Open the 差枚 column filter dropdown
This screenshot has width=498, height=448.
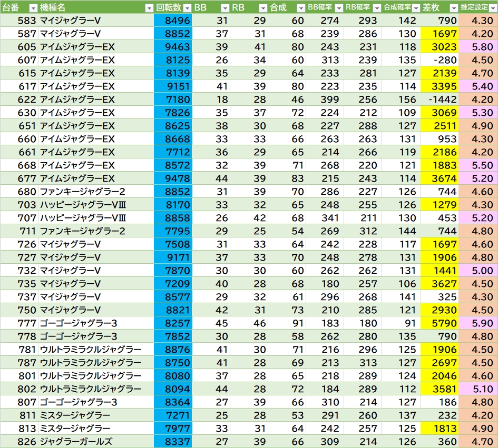(x=454, y=8)
